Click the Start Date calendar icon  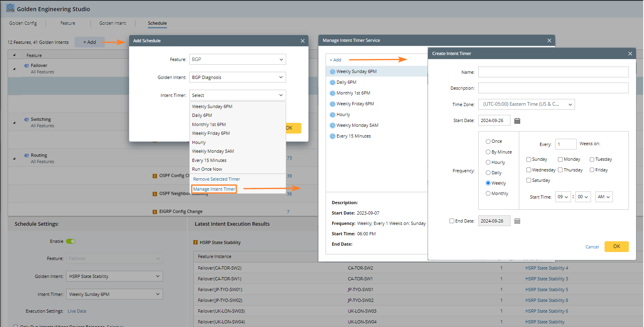(x=517, y=121)
